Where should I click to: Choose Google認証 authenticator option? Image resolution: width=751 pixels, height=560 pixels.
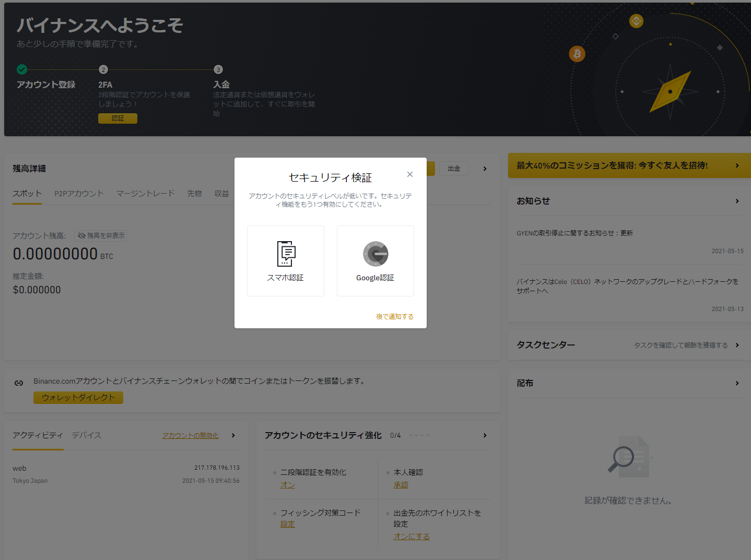pyautogui.click(x=375, y=261)
